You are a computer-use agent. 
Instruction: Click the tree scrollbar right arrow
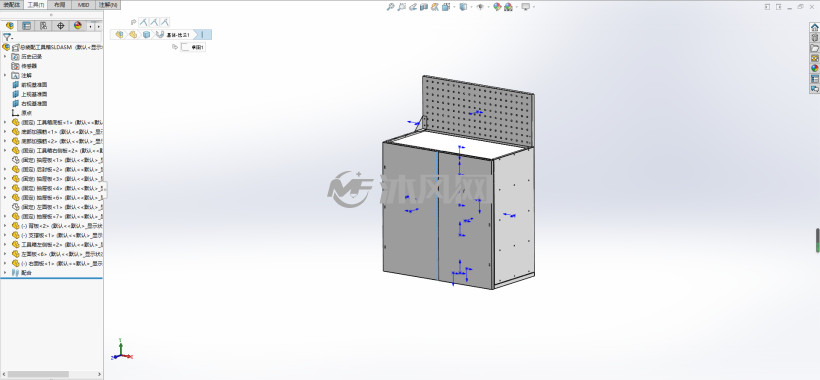(x=99, y=374)
